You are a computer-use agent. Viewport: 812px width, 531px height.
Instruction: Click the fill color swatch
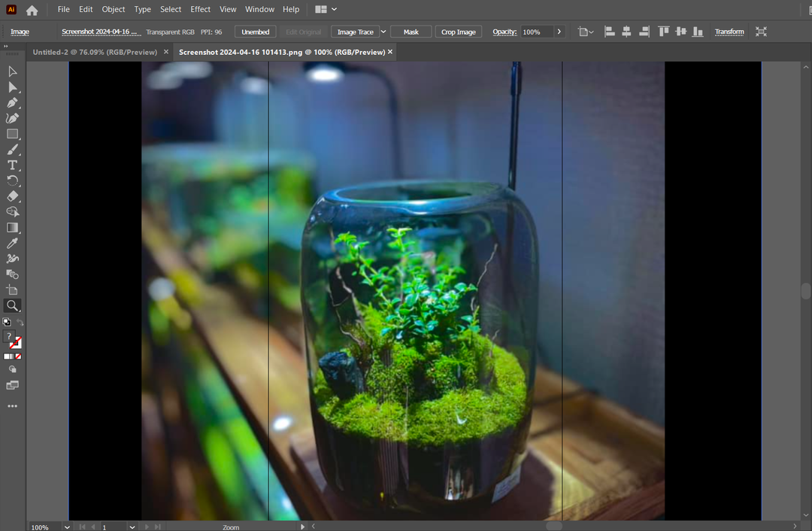coord(9,337)
